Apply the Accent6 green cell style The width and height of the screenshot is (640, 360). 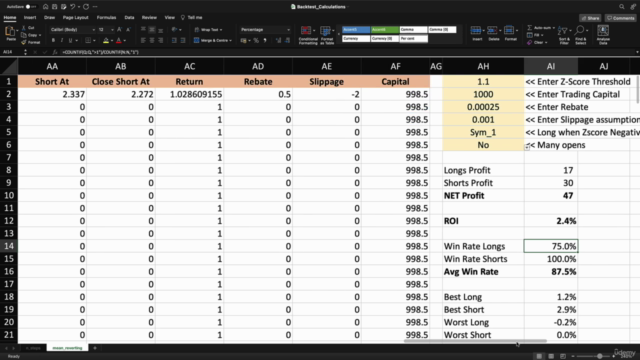[384, 29]
